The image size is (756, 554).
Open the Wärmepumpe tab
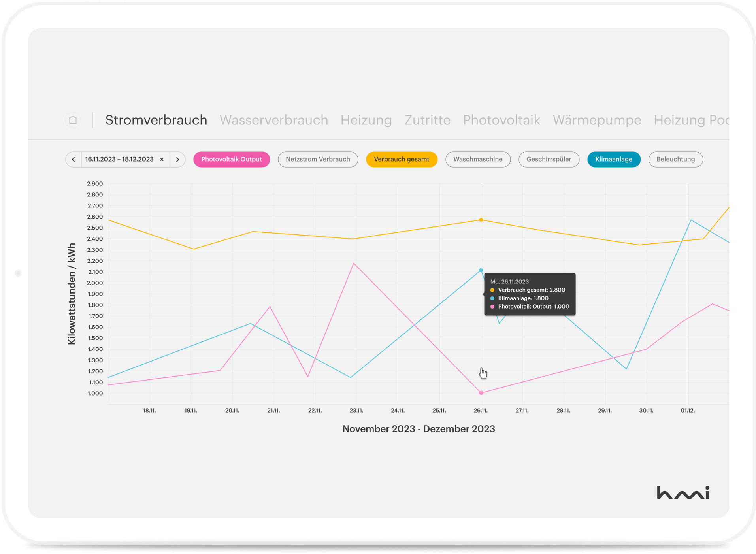597,120
